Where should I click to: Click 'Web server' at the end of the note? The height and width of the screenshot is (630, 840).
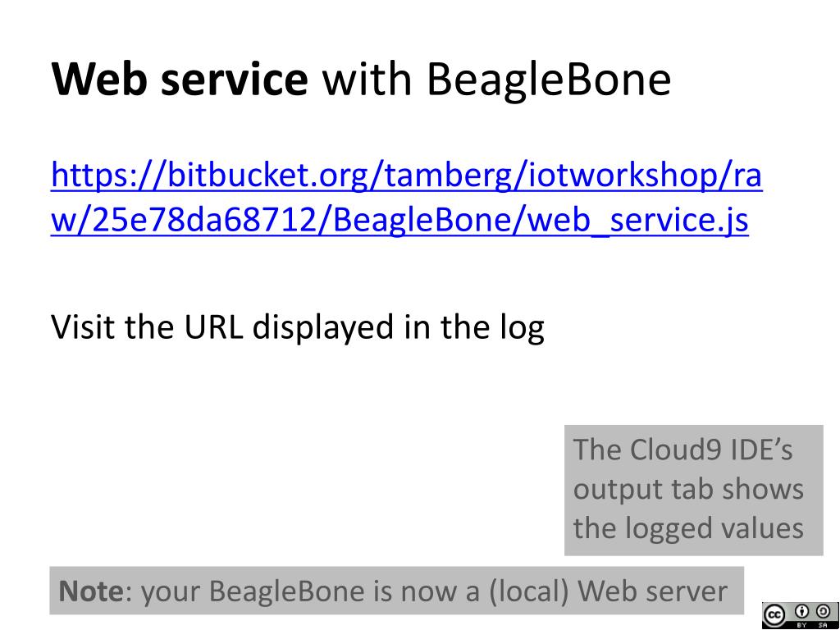[x=652, y=591]
